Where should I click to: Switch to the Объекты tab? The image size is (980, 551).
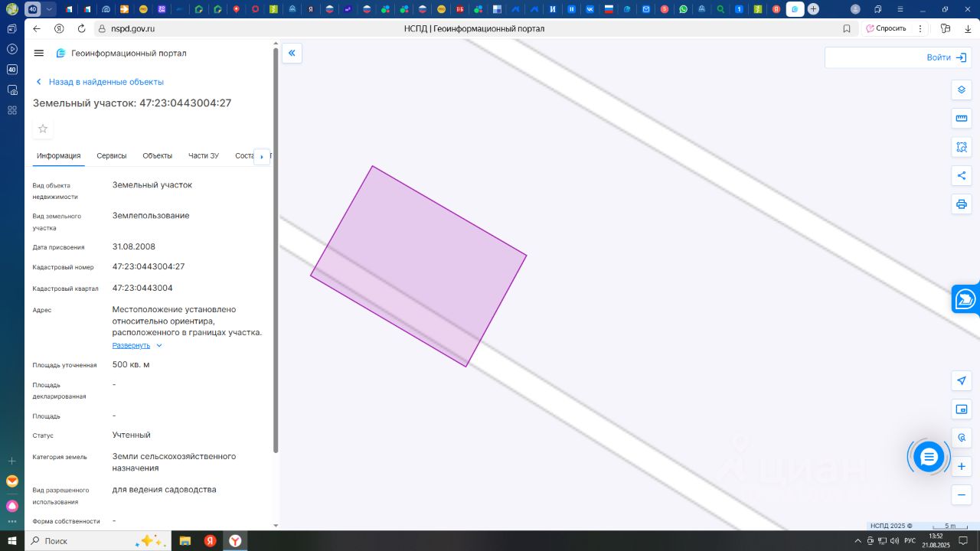pyautogui.click(x=158, y=155)
